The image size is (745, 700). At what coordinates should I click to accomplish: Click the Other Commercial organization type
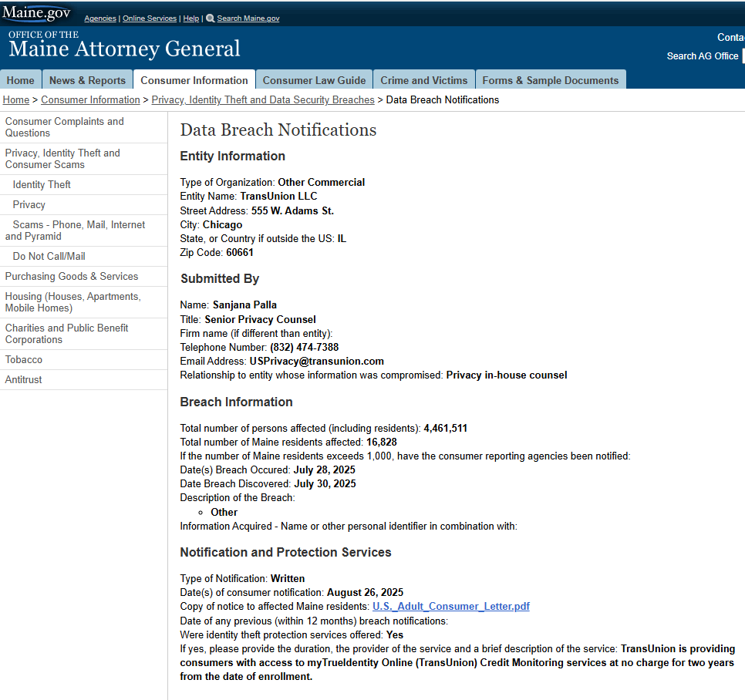(321, 183)
